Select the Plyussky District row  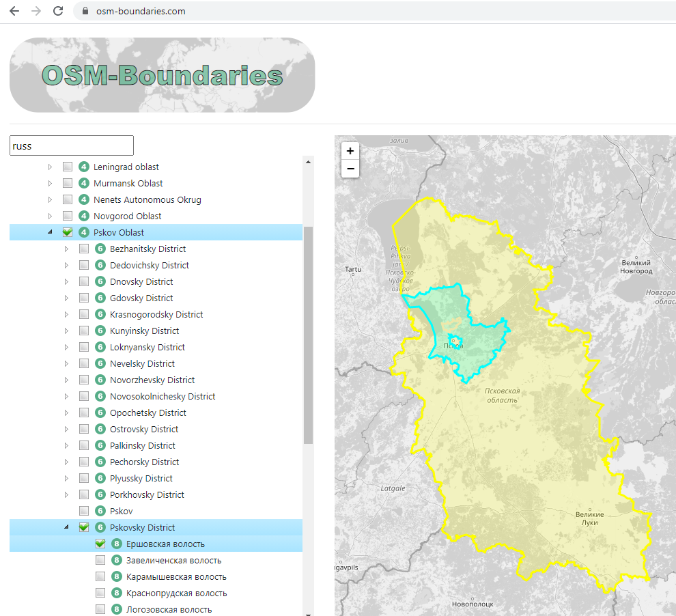[x=156, y=478]
